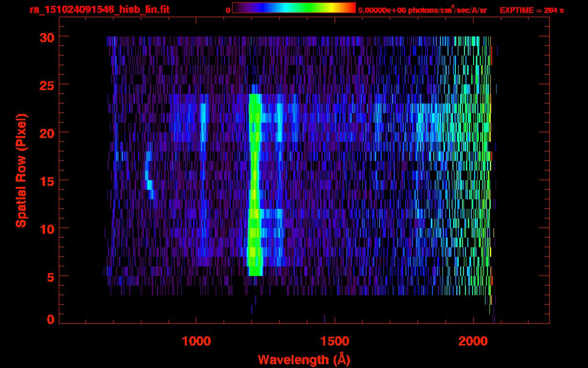
Task: Click the y-axis tick label 0
Action: (50, 319)
